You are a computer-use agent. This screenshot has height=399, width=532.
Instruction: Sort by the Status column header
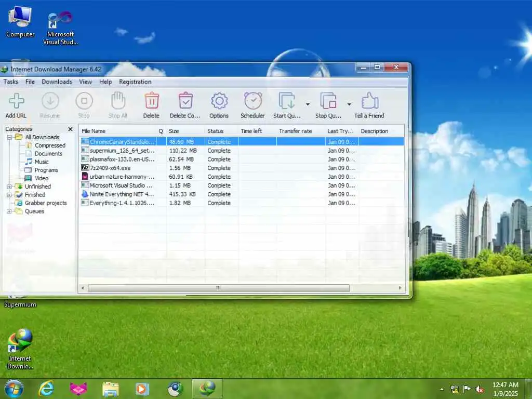[221, 131]
